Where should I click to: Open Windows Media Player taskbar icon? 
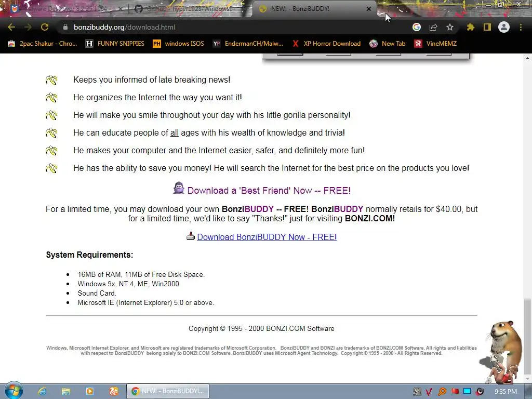[89, 391]
